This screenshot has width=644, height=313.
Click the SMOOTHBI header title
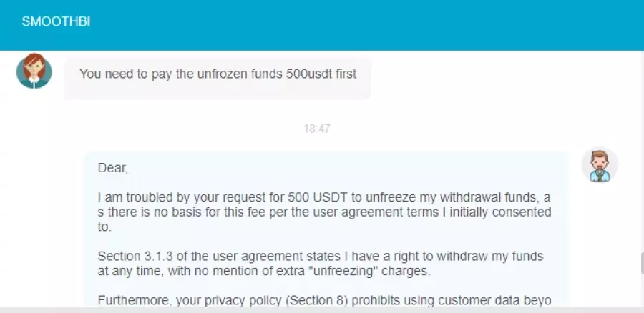[x=56, y=21]
